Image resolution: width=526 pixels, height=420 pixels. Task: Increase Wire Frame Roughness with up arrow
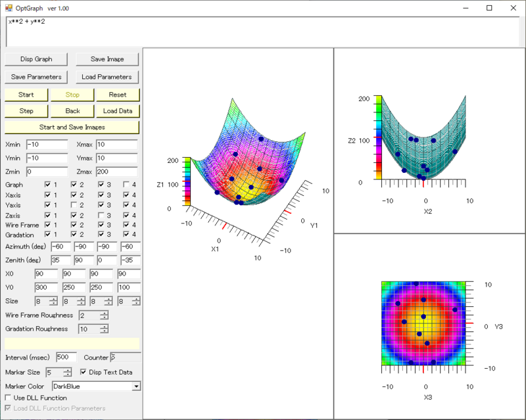click(104, 313)
